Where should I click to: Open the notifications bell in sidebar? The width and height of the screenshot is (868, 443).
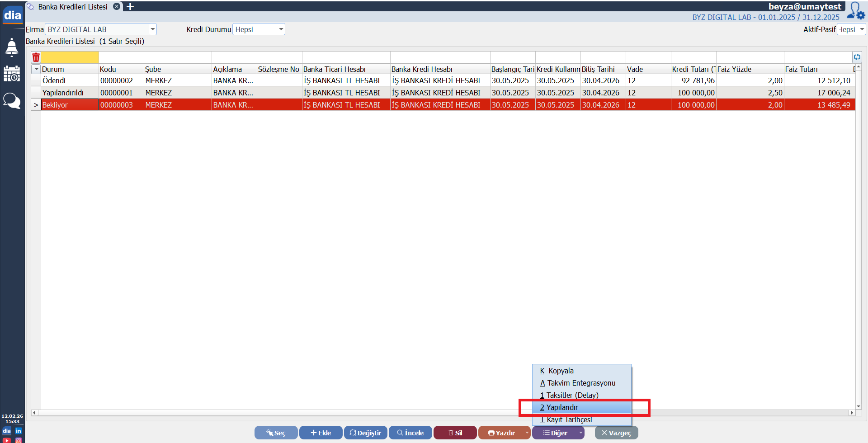click(x=12, y=47)
